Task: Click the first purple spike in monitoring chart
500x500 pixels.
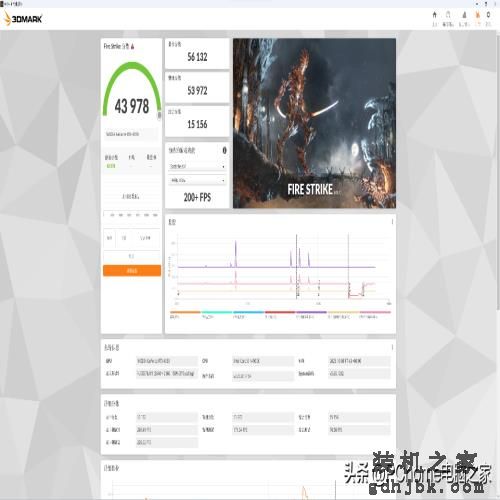Action: pos(236,253)
